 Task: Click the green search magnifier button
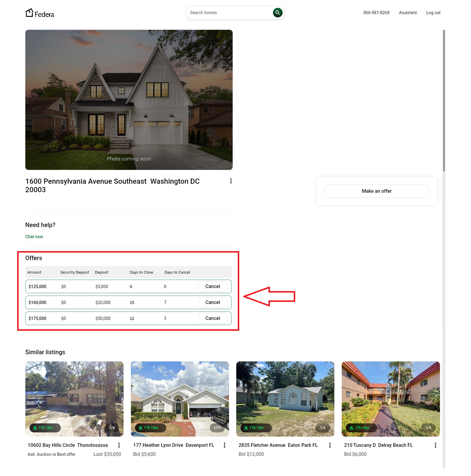tap(277, 13)
